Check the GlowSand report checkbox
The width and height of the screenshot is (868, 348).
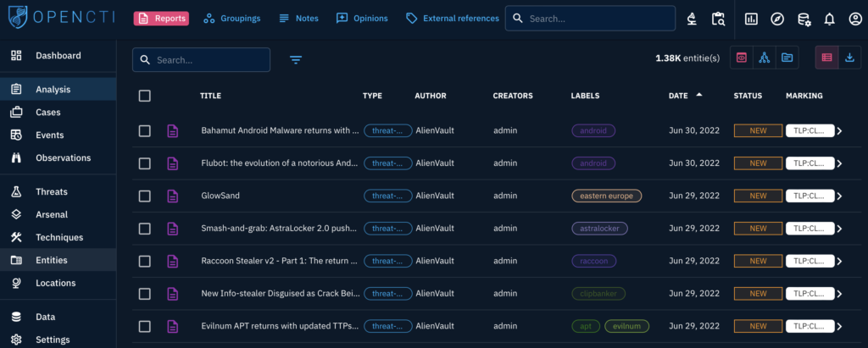pyautogui.click(x=145, y=196)
